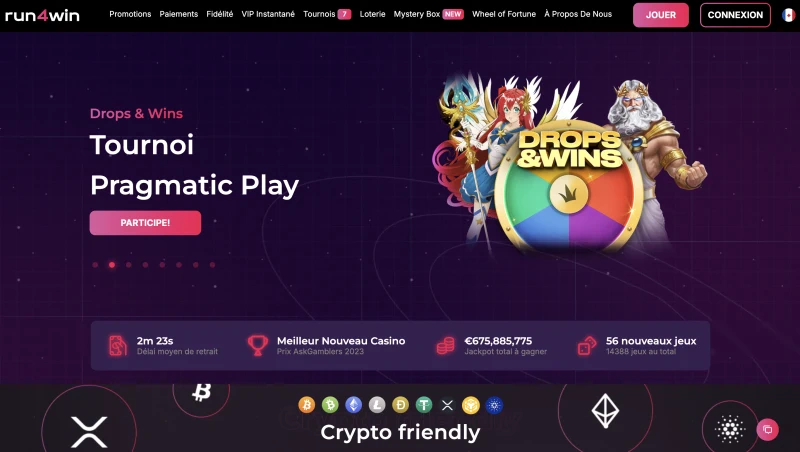Click the dark blue Cardano coin icon

[x=494, y=405]
